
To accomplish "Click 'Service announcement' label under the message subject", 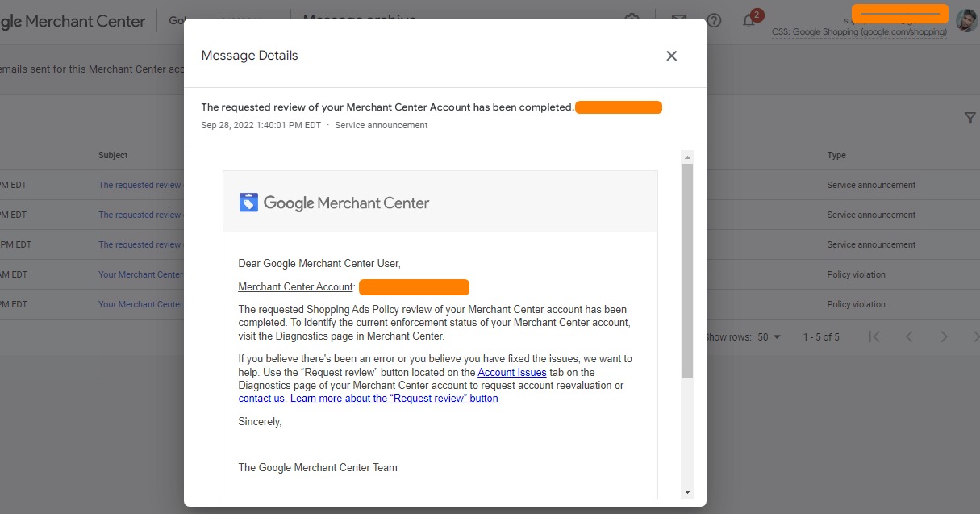I will click(382, 125).
